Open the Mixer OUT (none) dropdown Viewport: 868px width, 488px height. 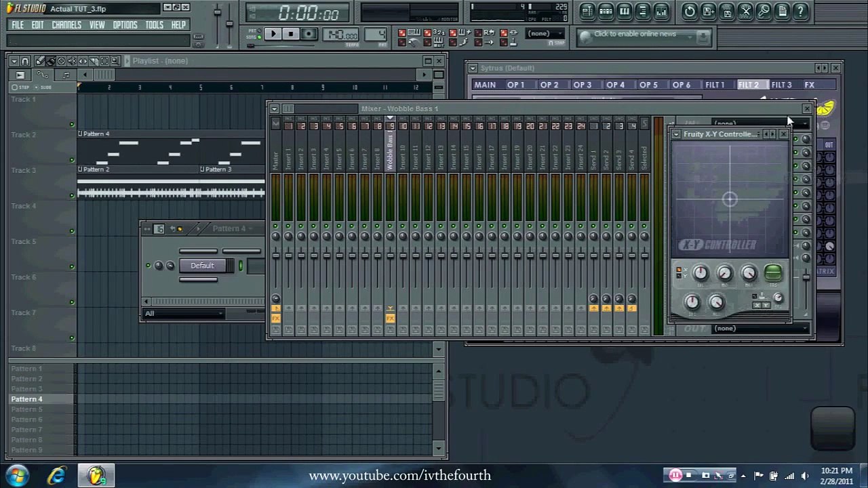click(x=759, y=328)
